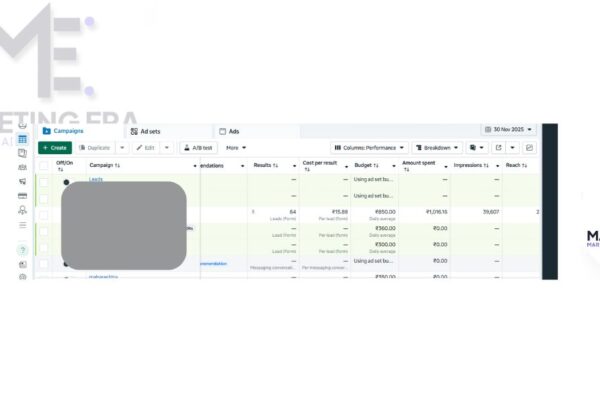Open the Cost per result column options arrow

[346, 167]
